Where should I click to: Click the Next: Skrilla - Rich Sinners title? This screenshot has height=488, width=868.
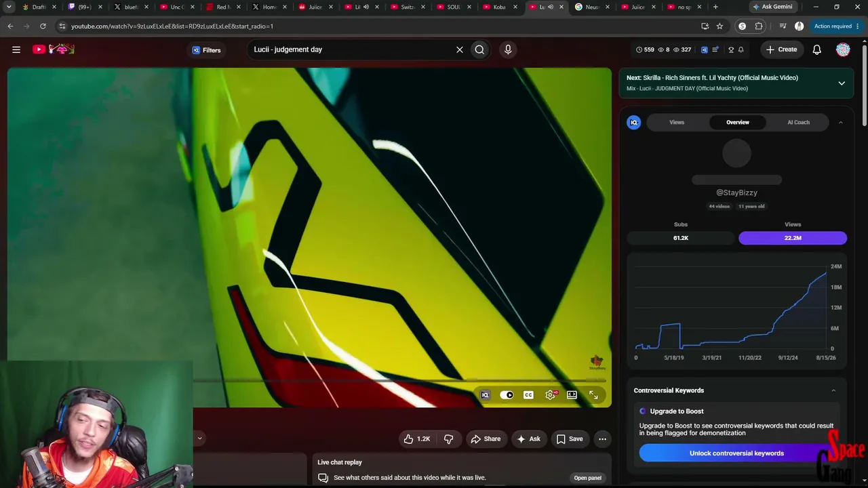coord(712,78)
